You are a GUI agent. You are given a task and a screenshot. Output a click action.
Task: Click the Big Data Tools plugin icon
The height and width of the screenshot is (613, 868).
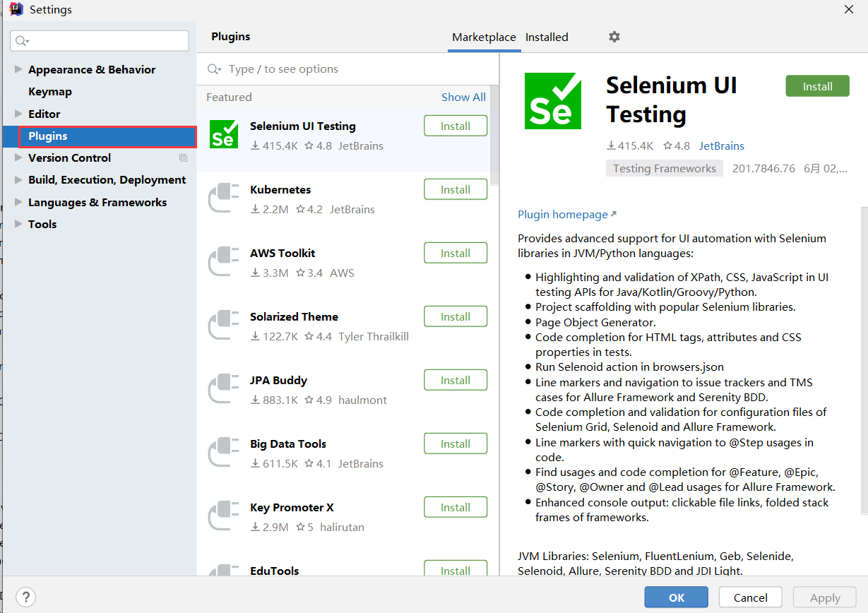[x=224, y=452]
